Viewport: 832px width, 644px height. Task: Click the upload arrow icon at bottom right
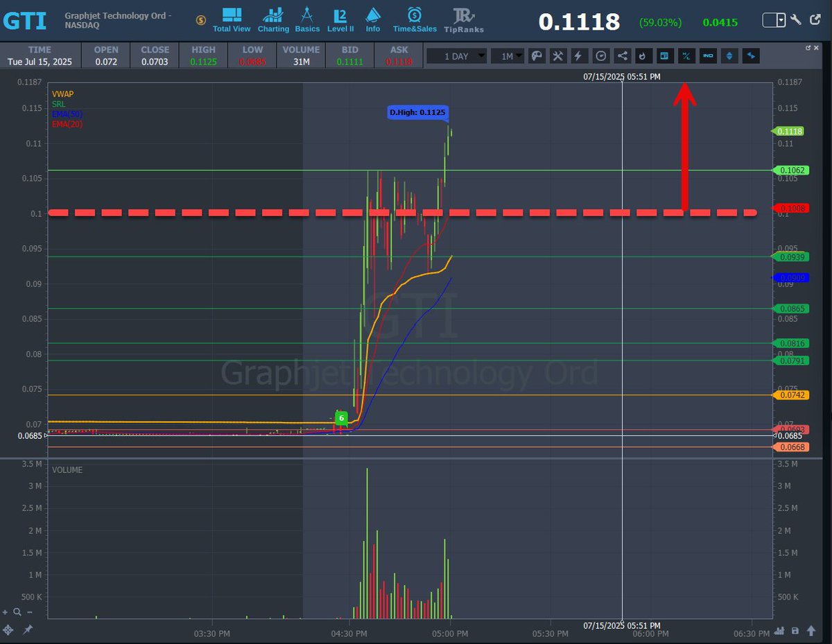[811, 631]
